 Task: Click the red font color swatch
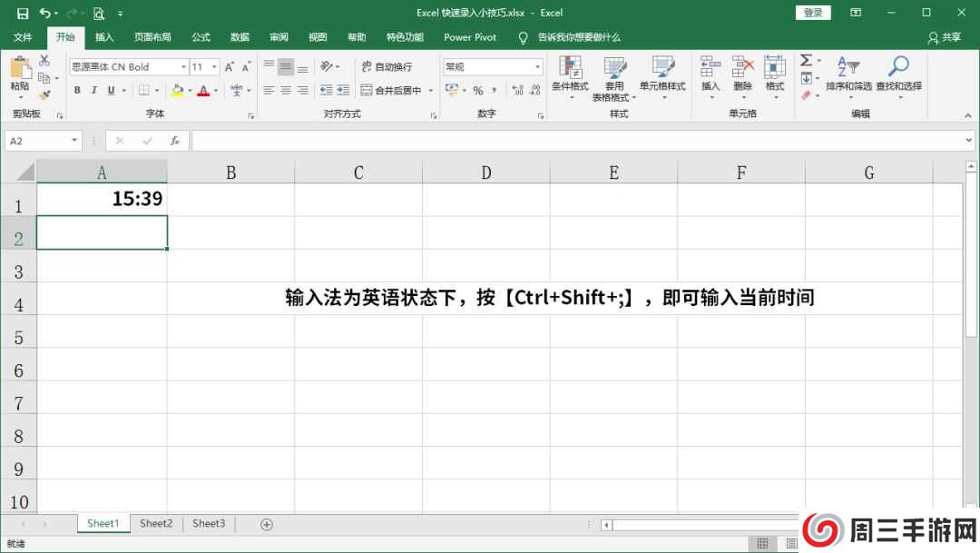tap(203, 91)
